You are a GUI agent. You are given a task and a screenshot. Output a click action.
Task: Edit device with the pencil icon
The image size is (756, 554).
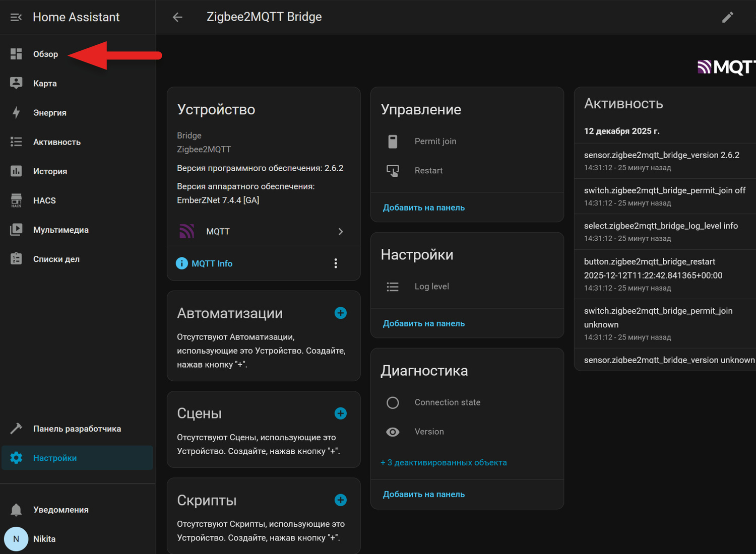click(x=727, y=17)
